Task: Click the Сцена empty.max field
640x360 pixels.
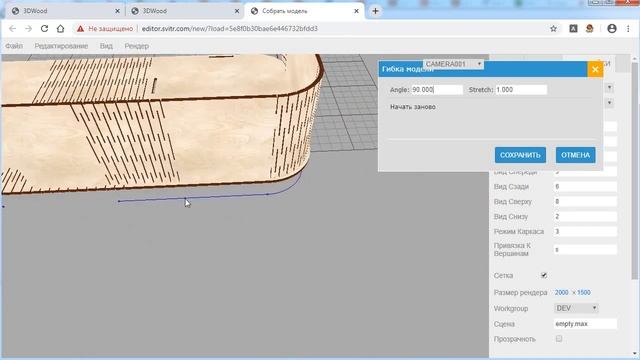Action: [585, 324]
